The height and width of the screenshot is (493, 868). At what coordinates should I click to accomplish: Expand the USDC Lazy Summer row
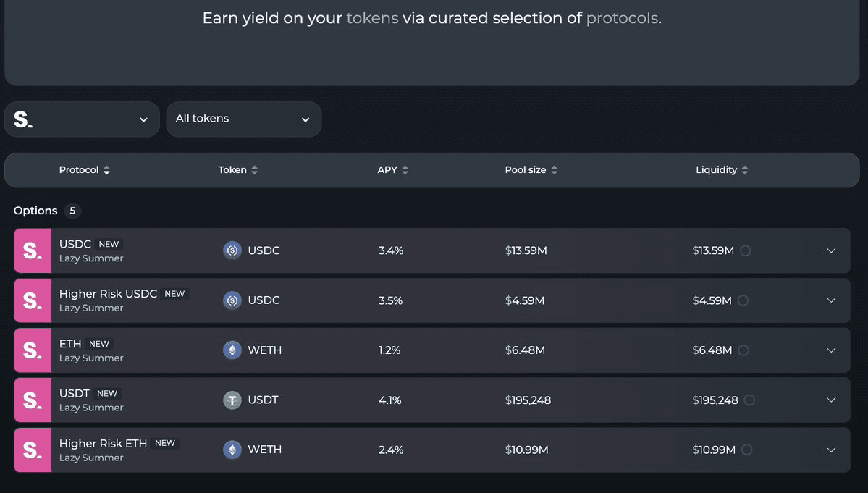831,250
